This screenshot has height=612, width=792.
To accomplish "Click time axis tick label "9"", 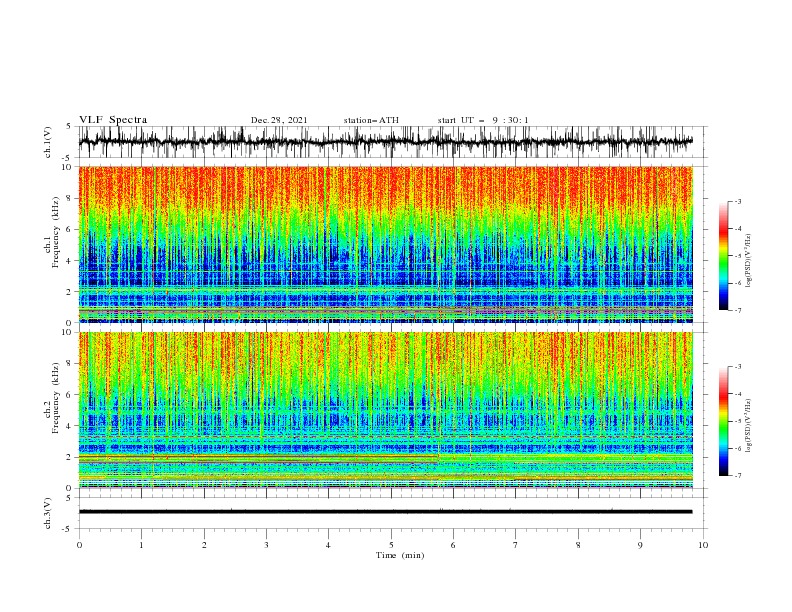I will click(640, 545).
